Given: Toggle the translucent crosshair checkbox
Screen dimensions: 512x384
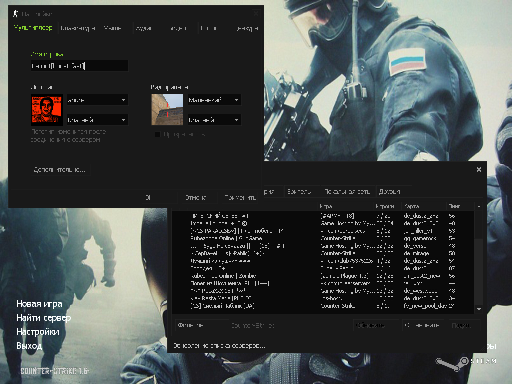Looking at the screenshot, I should [x=157, y=135].
